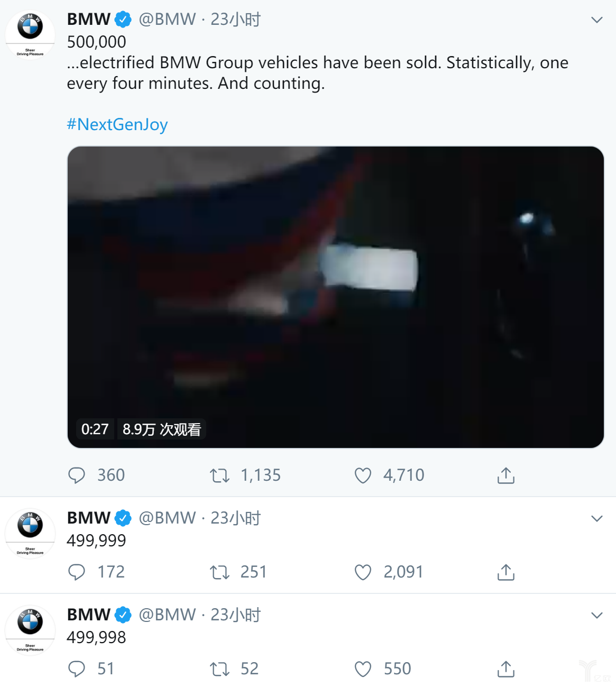Share the 499,998 tweet
Screen dimensions: 616x687
pos(506,669)
